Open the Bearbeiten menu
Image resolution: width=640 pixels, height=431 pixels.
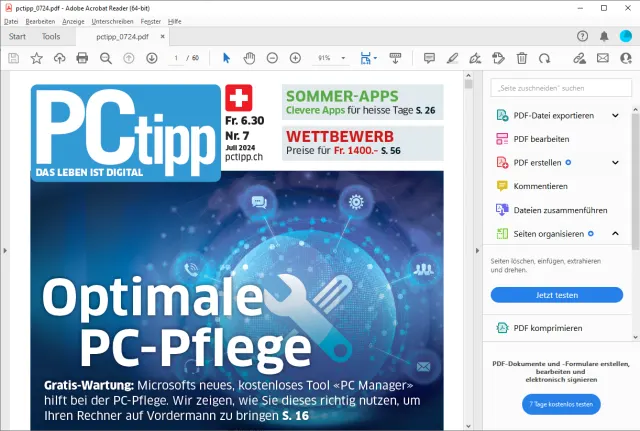[40, 22]
